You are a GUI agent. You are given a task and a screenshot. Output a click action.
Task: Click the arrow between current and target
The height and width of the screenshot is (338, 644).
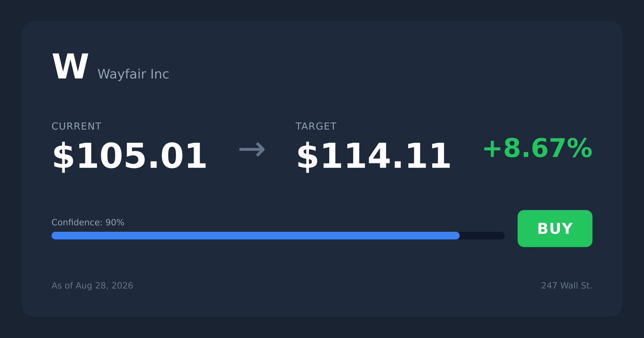252,150
